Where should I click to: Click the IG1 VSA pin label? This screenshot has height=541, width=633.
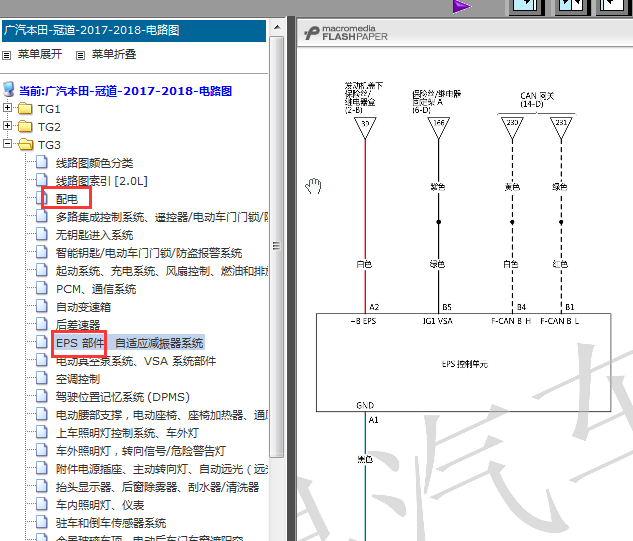point(438,321)
